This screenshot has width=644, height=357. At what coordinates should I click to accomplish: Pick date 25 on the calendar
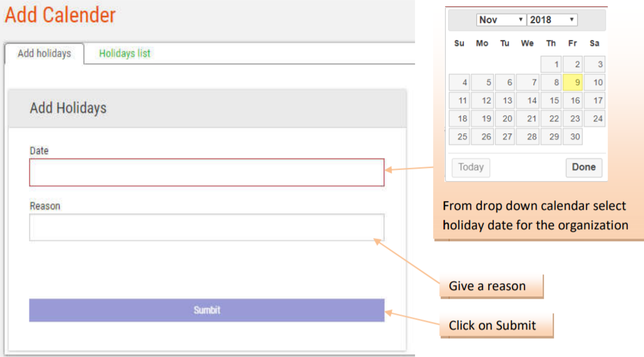[459, 137]
